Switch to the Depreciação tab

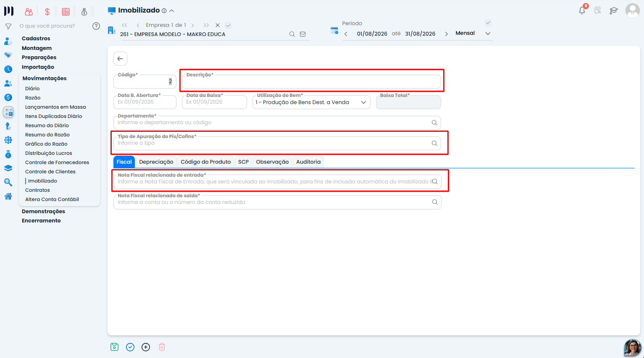pos(156,162)
